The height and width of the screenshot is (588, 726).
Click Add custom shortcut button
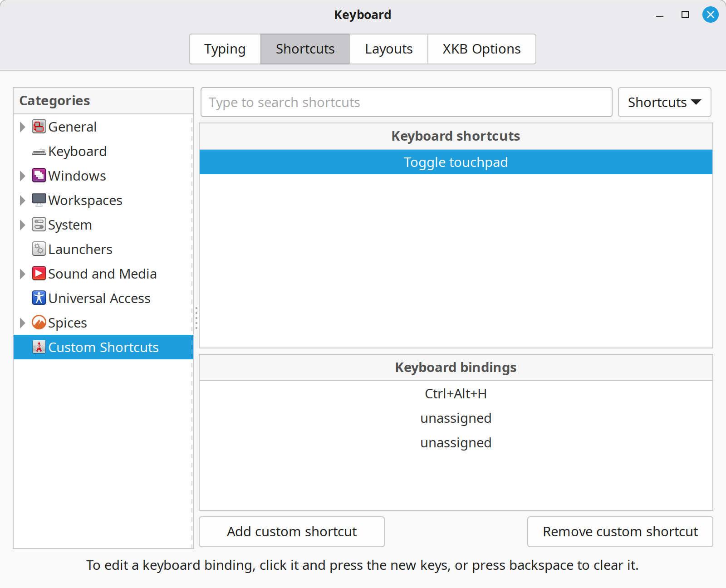pyautogui.click(x=292, y=532)
